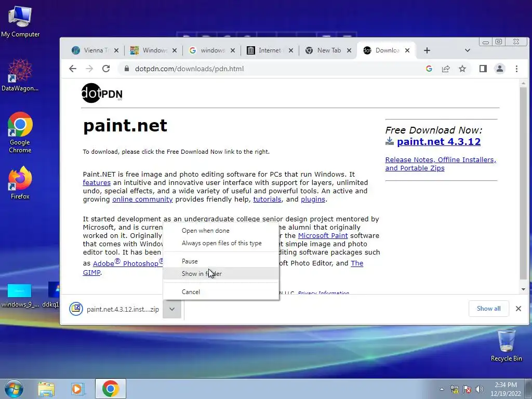Open DataWagon desktop shortcut

[20, 75]
